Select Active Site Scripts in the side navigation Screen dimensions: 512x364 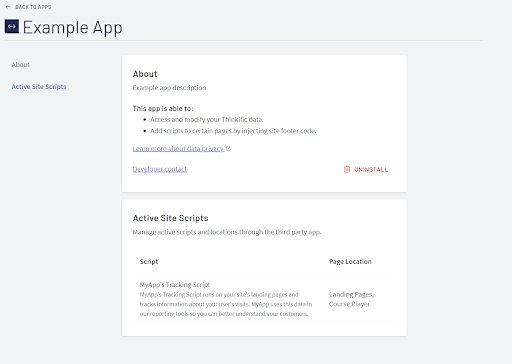(39, 87)
